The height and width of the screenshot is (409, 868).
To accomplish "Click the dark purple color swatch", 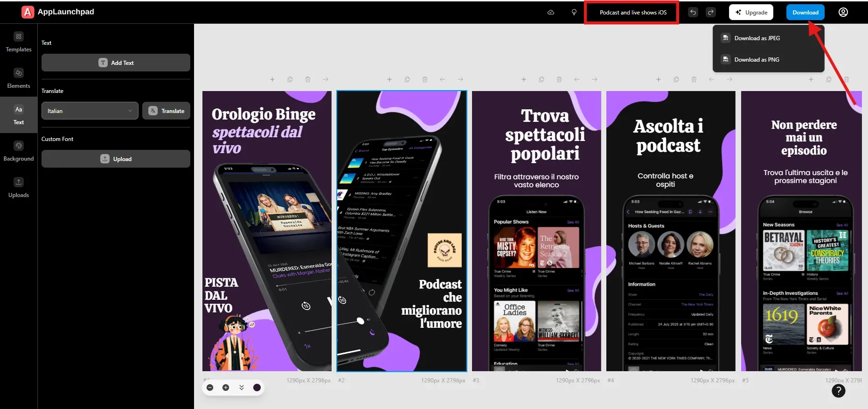I will point(257,388).
